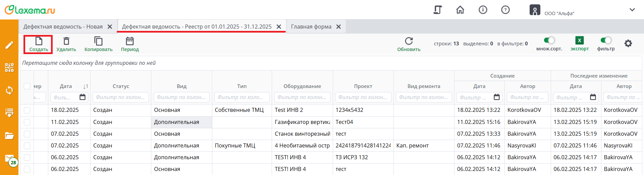Open calendar picker in Создание Дата filter

click(x=497, y=97)
